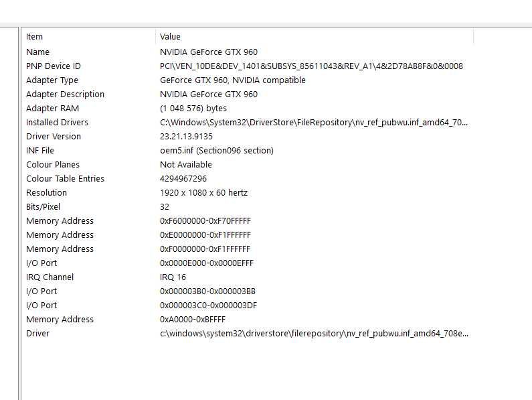Click I/O range 0x000003C0-0x000003DF
This screenshot has width=532, height=400.
pos(208,305)
